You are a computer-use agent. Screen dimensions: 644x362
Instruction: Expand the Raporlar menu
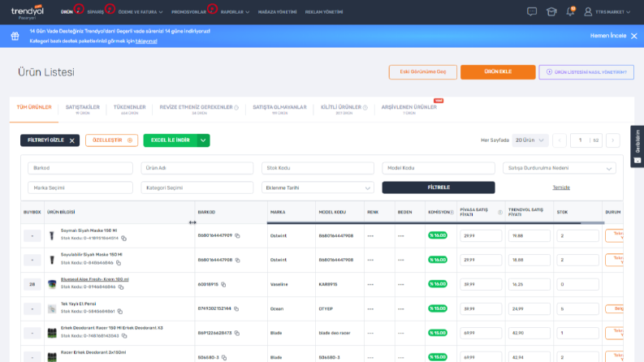235,12
